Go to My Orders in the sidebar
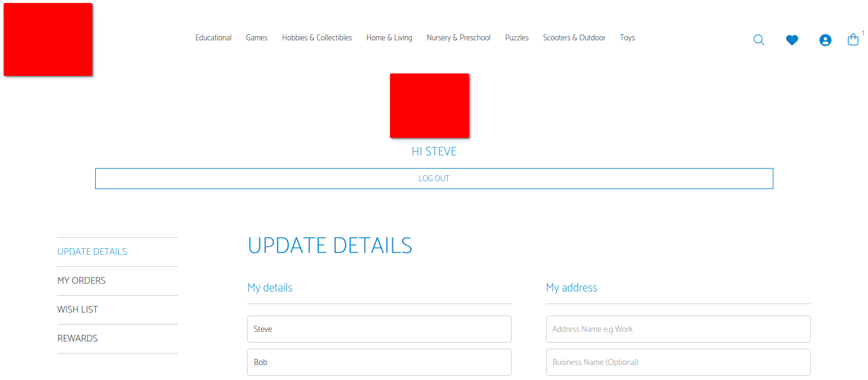This screenshot has width=868, height=380. [x=81, y=281]
